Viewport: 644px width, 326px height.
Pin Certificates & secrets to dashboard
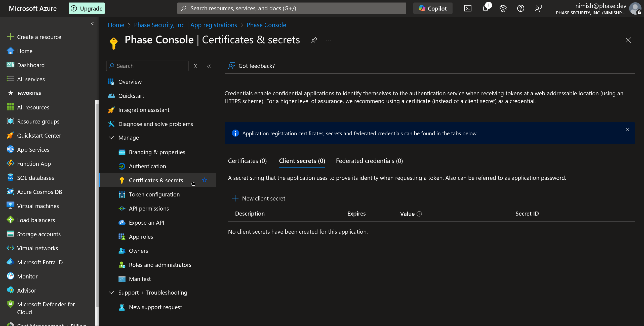click(x=314, y=40)
